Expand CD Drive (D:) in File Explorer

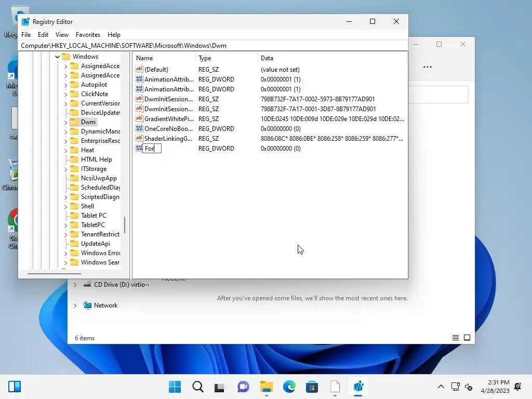point(75,285)
